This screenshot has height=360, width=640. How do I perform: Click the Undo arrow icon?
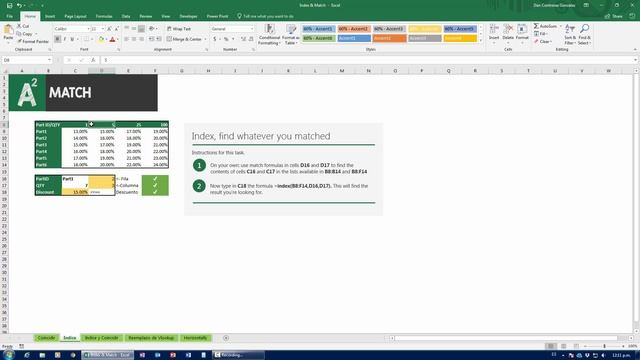19,5
